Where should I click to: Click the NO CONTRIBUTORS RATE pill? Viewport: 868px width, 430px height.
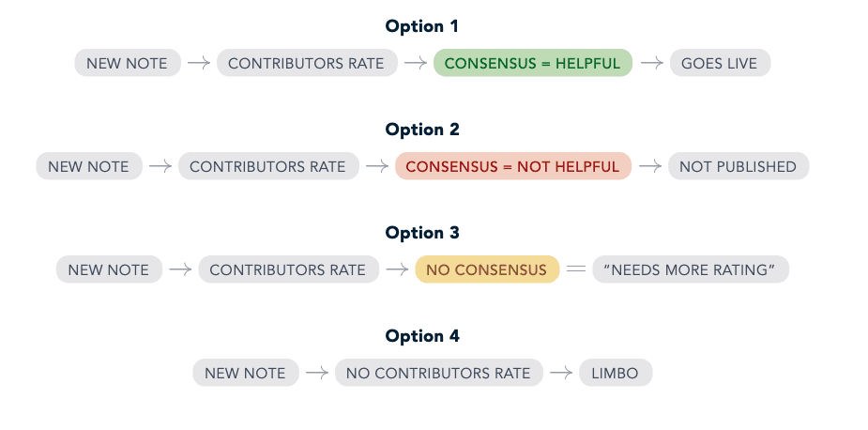coord(438,373)
